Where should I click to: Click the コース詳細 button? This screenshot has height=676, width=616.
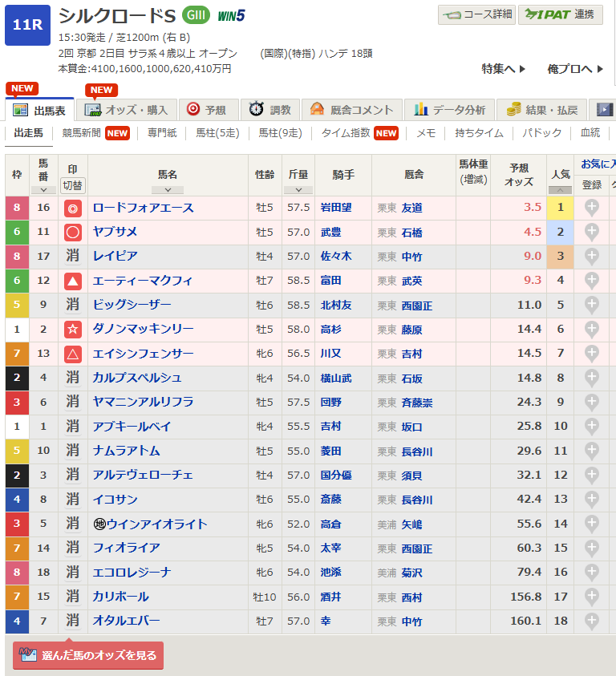coord(476,15)
